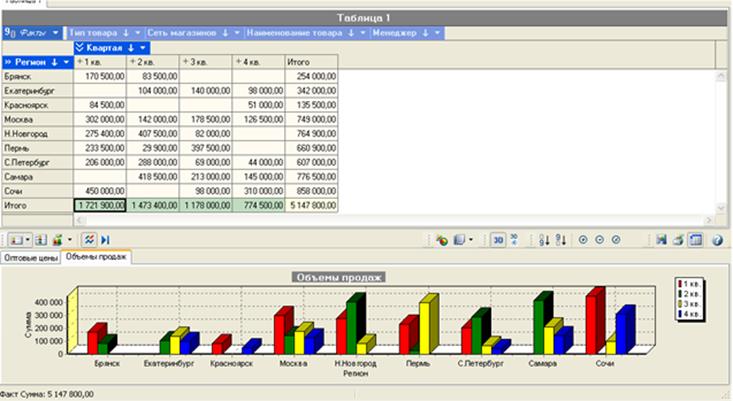Select the 1 кв. total cell 1 721 900,00
This screenshot has width=733, height=401.
[100, 204]
